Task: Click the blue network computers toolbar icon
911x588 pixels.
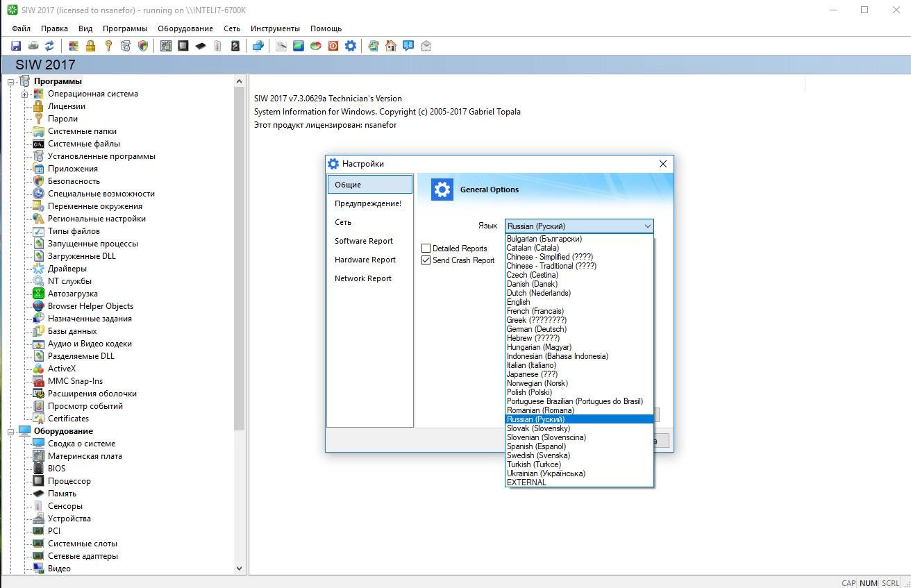Action: 258,46
